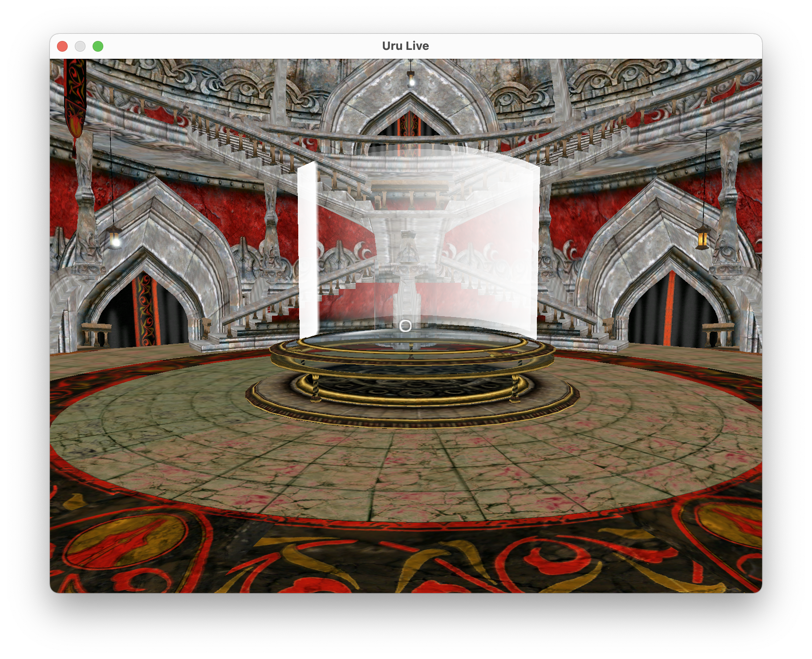Minimize the Uru Live window

[x=80, y=46]
